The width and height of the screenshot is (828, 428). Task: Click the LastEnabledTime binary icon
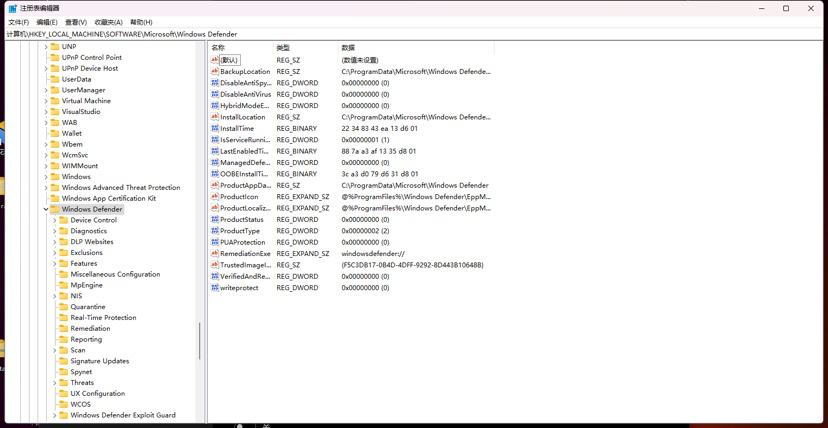tap(214, 151)
